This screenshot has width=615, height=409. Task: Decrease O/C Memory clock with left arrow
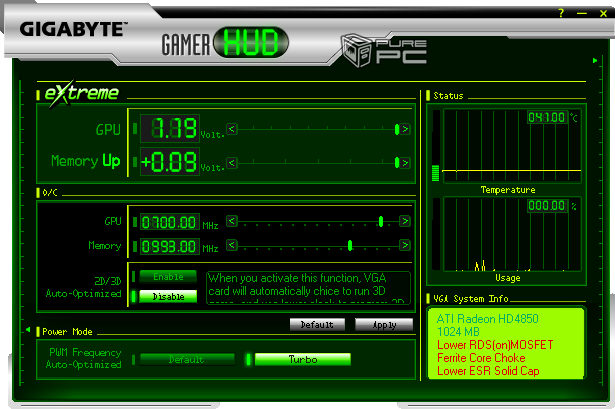(x=232, y=245)
